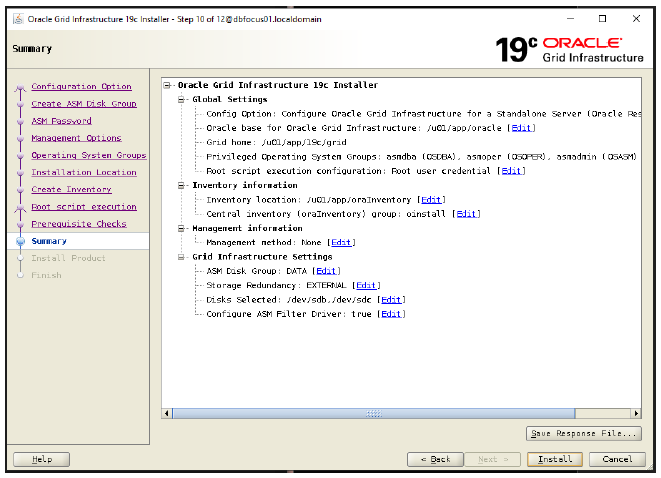Click the Back button
The height and width of the screenshot is (478, 661).
[x=435, y=459]
